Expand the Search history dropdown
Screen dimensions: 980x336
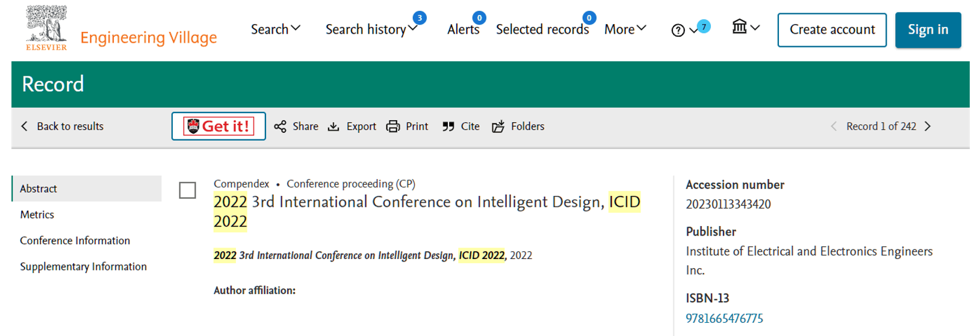(x=371, y=29)
